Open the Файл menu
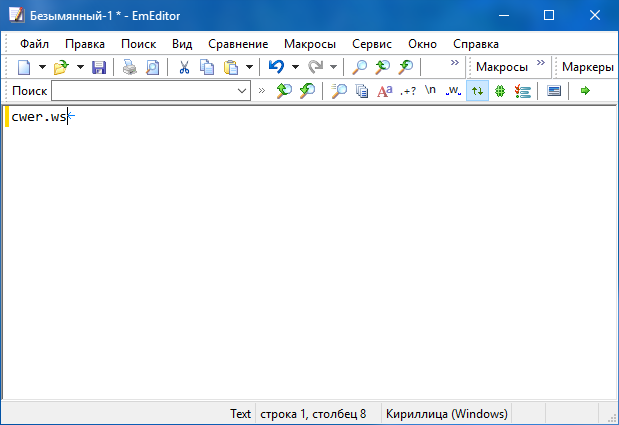Viewport: 619px width, 425px height. pyautogui.click(x=34, y=44)
